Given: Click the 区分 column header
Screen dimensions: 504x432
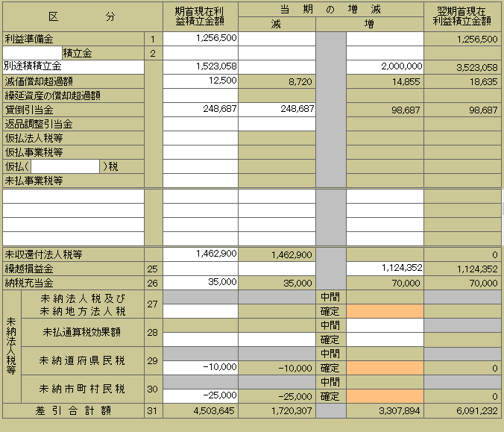Looking at the screenshot, I should [82, 16].
